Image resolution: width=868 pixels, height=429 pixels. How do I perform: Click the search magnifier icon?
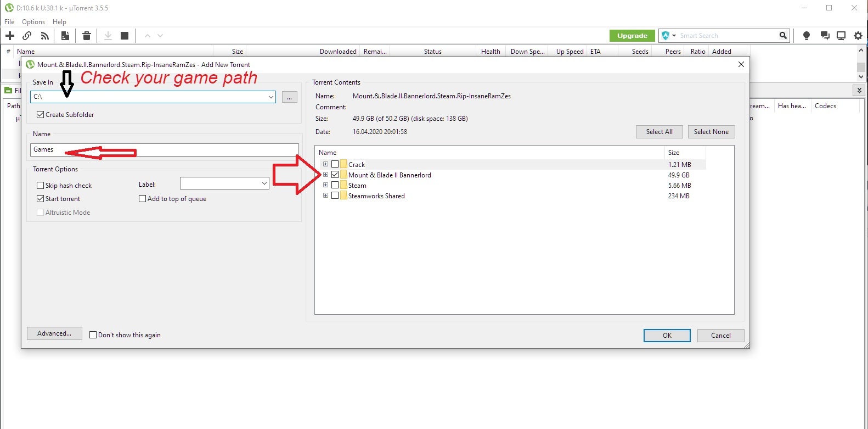[x=783, y=36]
